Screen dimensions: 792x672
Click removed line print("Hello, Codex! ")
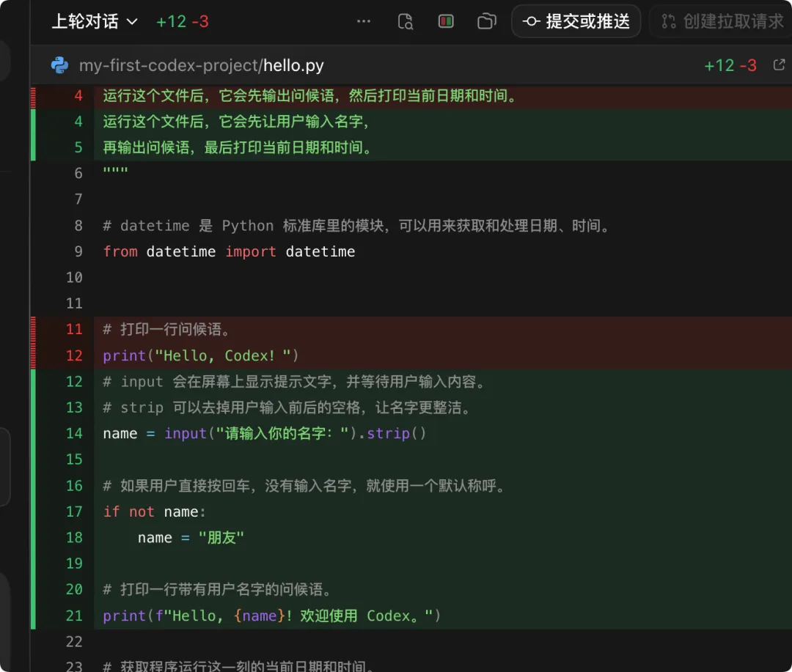(201, 355)
